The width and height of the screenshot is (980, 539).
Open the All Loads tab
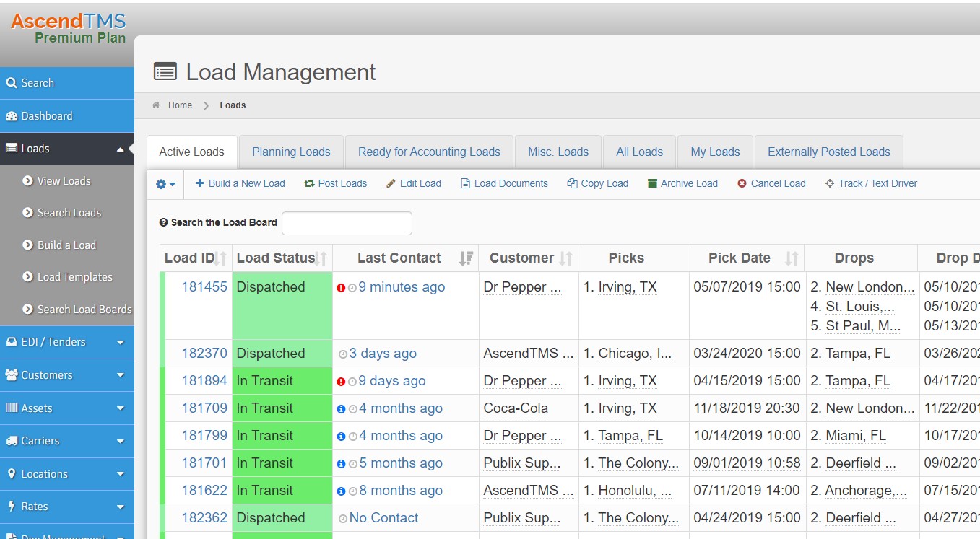(639, 152)
